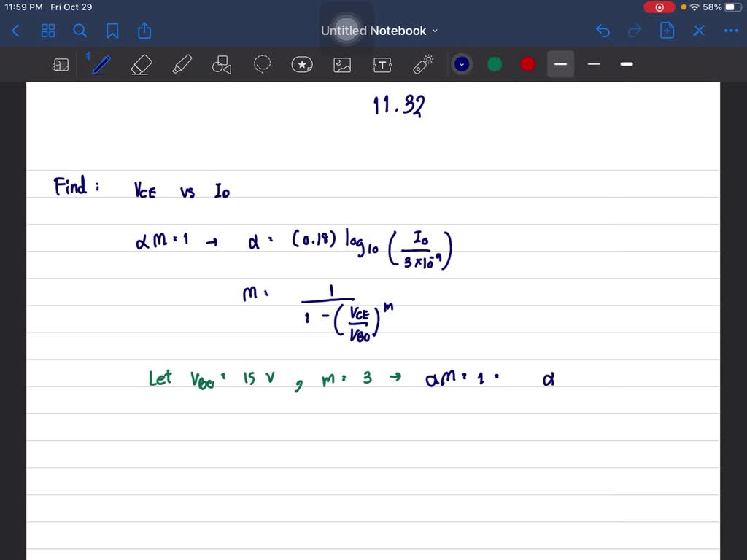Open the Stickers tool

pos(302,64)
